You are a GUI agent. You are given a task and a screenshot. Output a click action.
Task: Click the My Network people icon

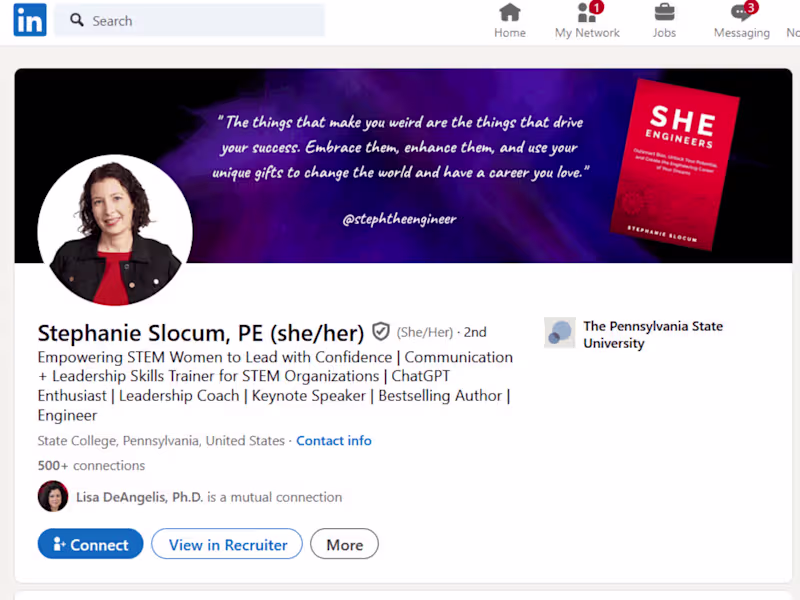click(x=587, y=13)
